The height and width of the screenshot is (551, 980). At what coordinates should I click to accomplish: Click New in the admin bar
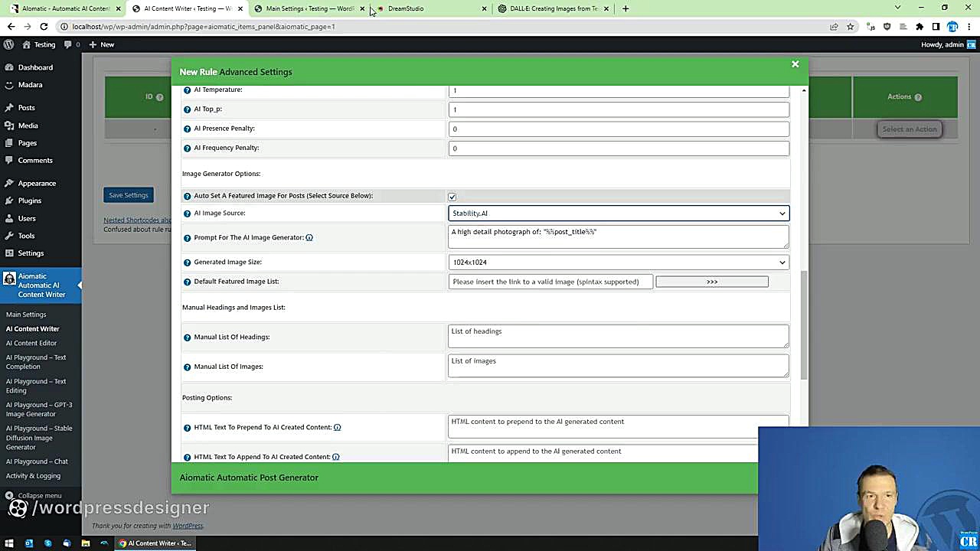[101, 44]
